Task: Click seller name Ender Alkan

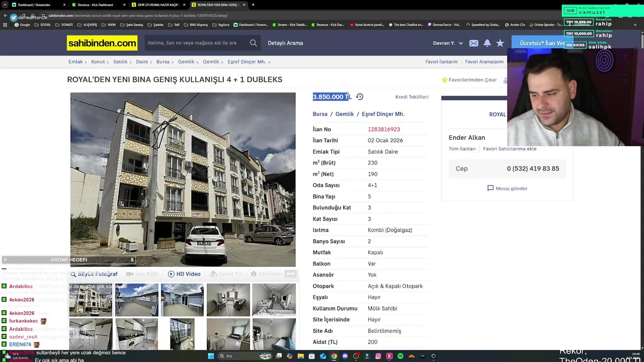Action: (x=467, y=137)
